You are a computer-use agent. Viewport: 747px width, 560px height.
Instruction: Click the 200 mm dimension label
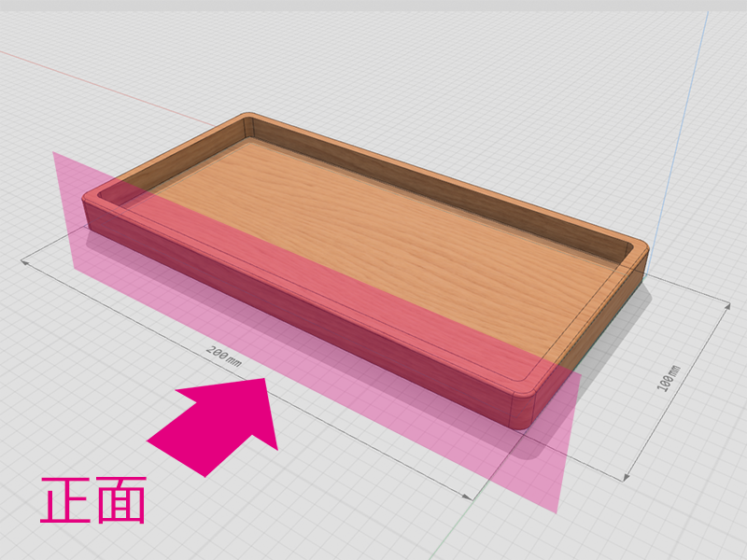223,357
